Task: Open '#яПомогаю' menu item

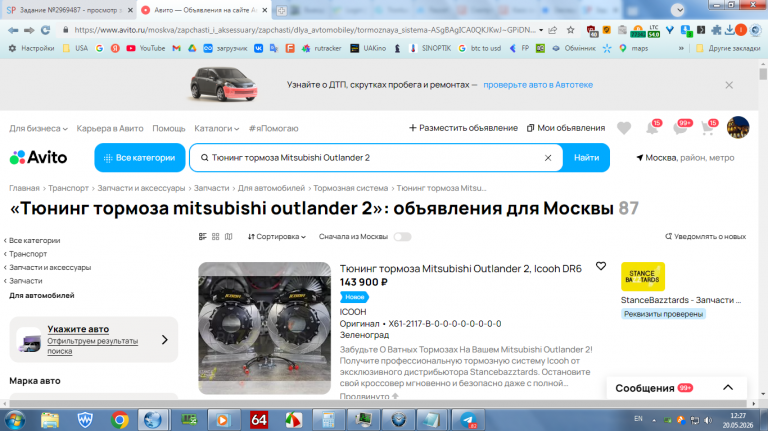Action: pos(273,128)
